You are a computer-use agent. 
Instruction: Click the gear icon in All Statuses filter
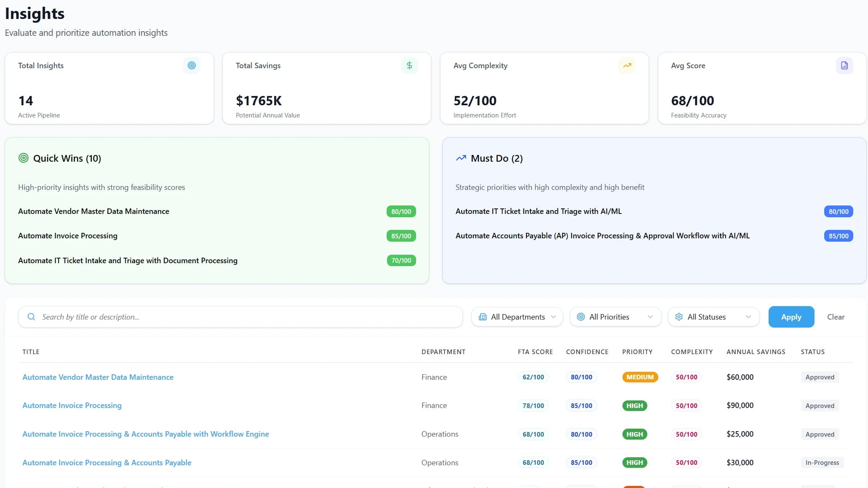coord(679,317)
